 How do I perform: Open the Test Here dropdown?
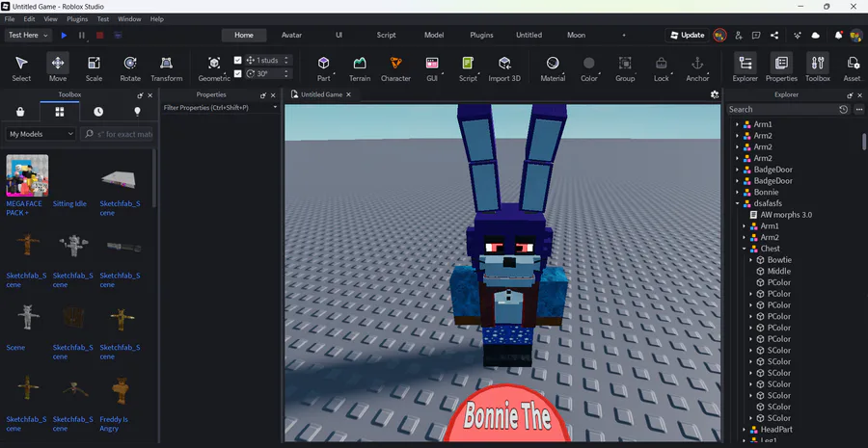click(x=28, y=35)
